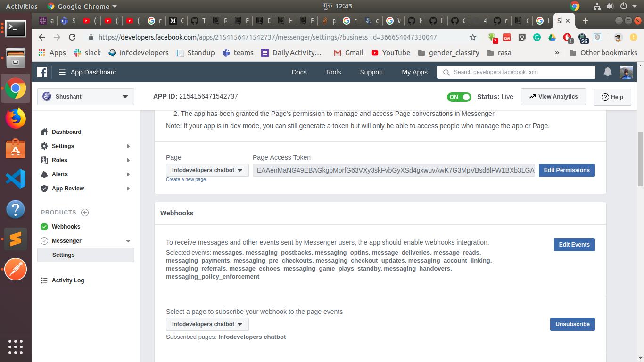Open the Shushant app selector dropdown

tap(86, 97)
